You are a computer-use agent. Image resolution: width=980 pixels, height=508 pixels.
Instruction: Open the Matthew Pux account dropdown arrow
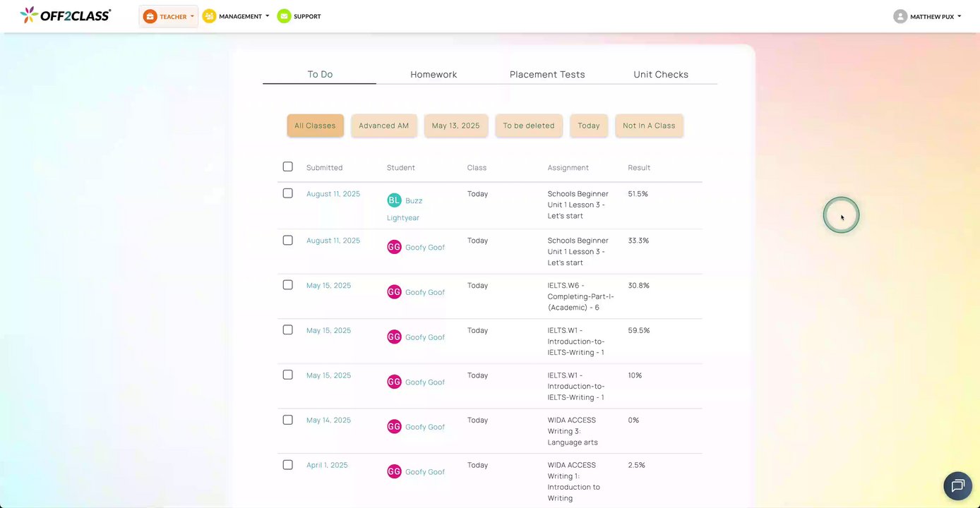(960, 16)
